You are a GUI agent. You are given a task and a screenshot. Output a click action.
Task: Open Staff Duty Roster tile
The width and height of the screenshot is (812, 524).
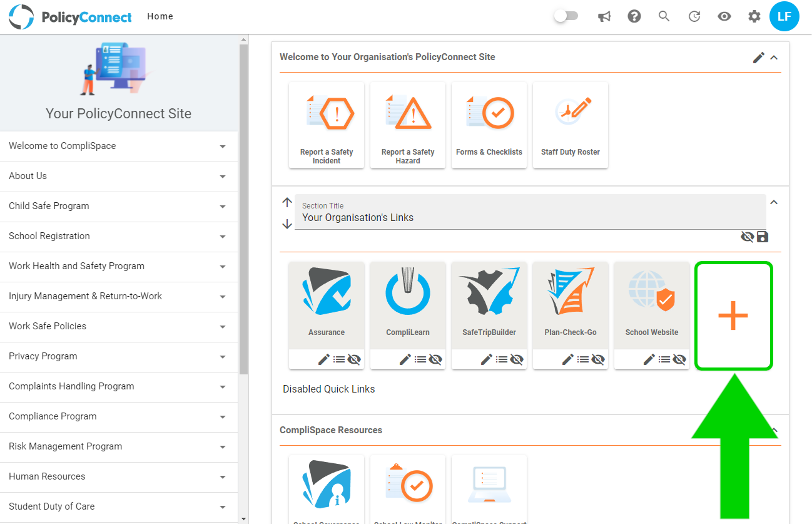pyautogui.click(x=571, y=125)
